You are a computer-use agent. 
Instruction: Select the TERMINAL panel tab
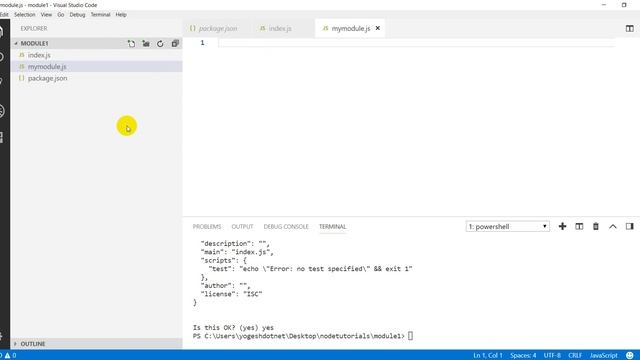[333, 227]
